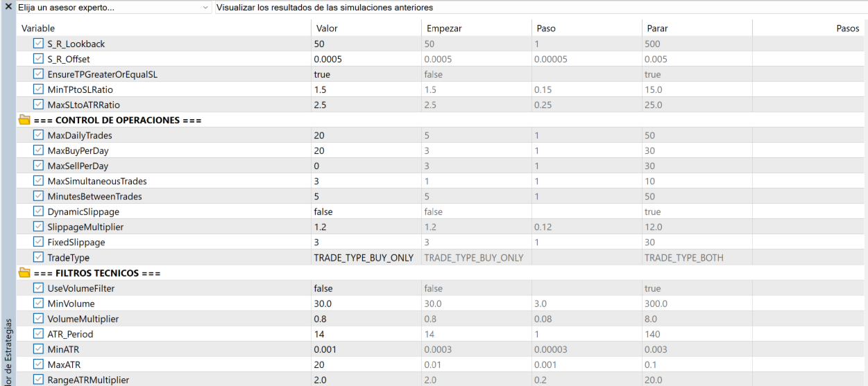Open TradeType value TRADE_TYPE_BUY_ONLY selector
The width and height of the screenshot is (868, 386).
click(364, 258)
